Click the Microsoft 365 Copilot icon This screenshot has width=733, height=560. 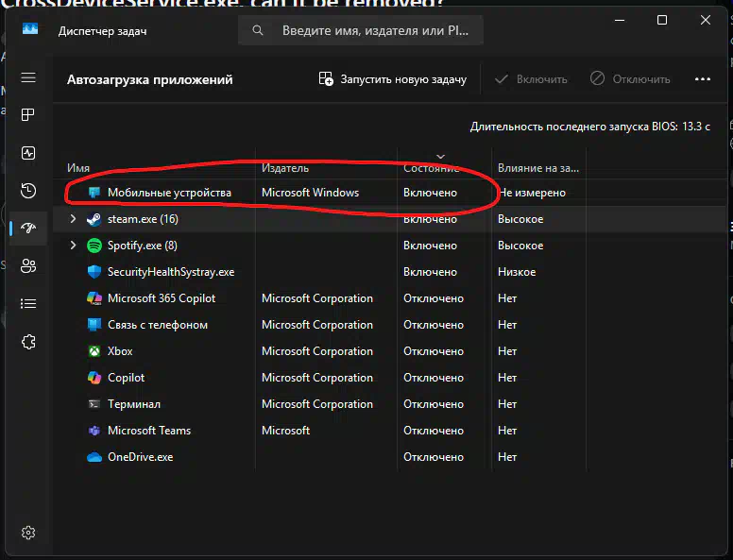[x=94, y=298]
